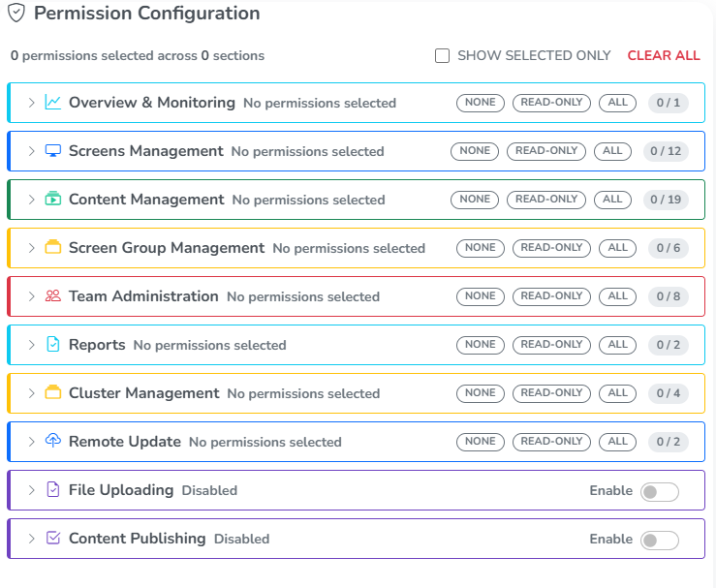This screenshot has width=716, height=588.
Task: Enable the Content Publishing toggle
Action: click(660, 541)
